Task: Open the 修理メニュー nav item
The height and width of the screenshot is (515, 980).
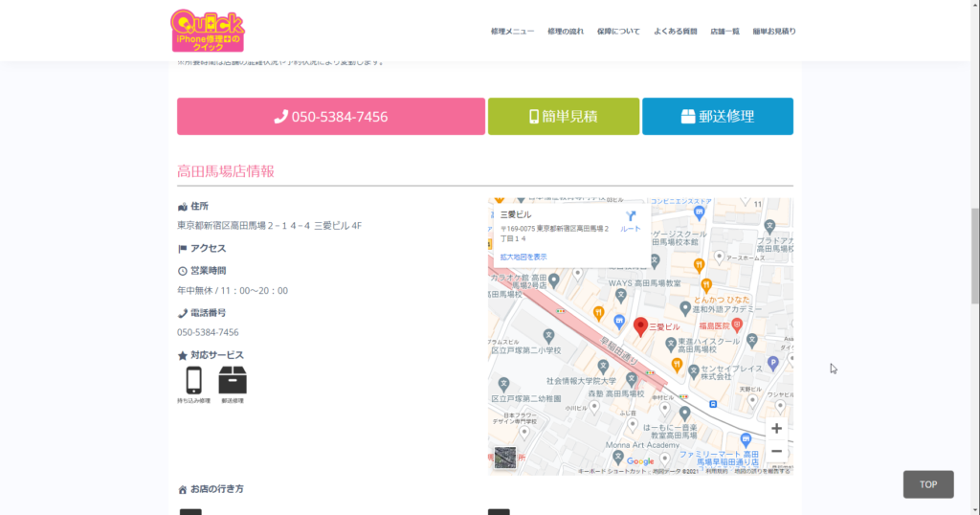Action: tap(513, 32)
